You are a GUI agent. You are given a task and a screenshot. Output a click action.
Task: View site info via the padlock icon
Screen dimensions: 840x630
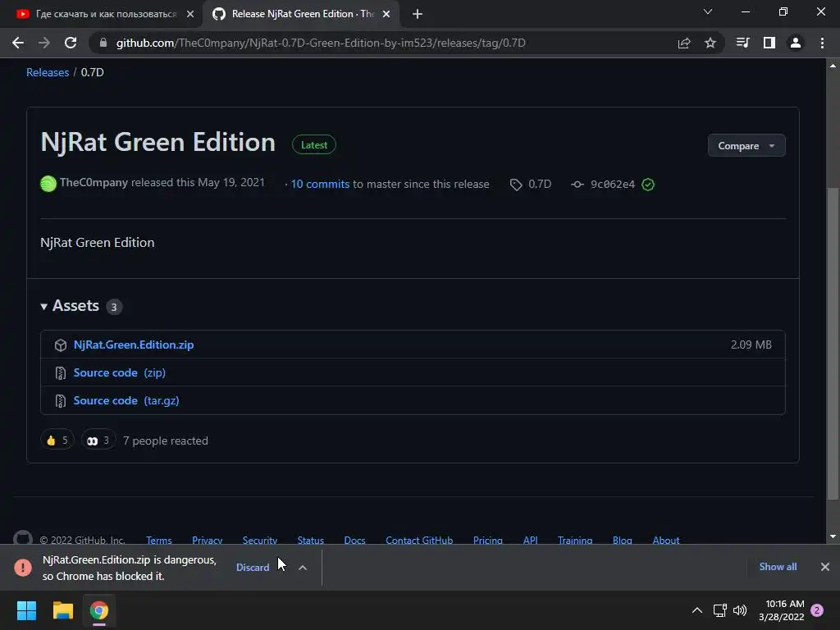[103, 43]
